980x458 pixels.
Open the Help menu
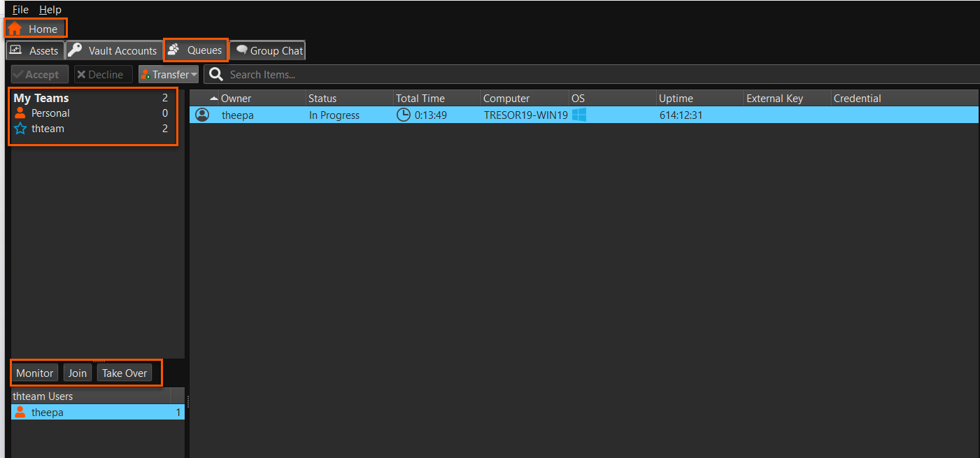pos(50,9)
